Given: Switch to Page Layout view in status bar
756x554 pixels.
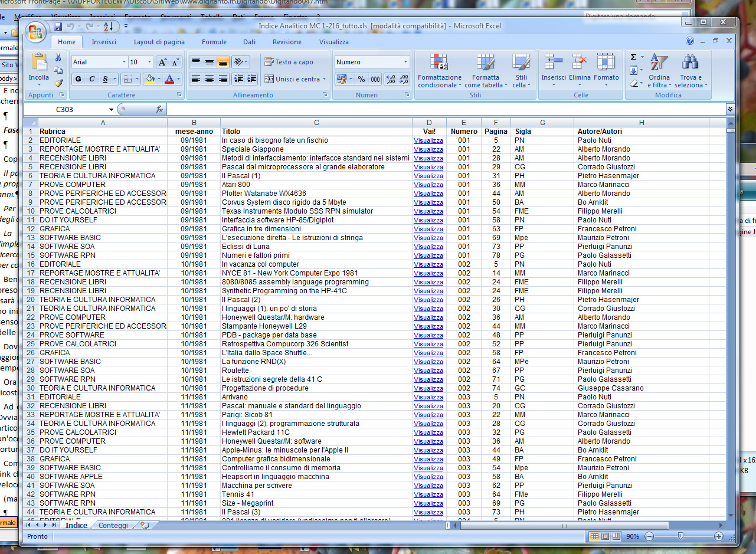Looking at the screenshot, I should 606,536.
